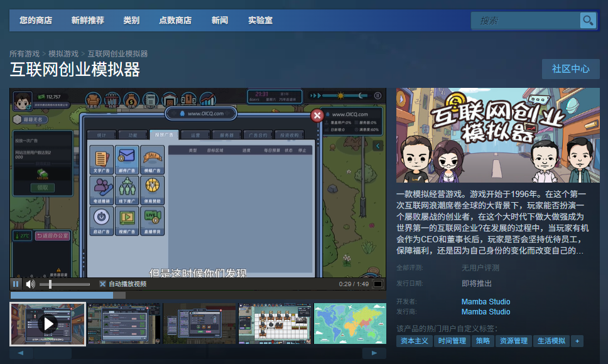Viewport: 608px width, 364px height.
Task: Open the Mamba Studio developer link
Action: (486, 302)
